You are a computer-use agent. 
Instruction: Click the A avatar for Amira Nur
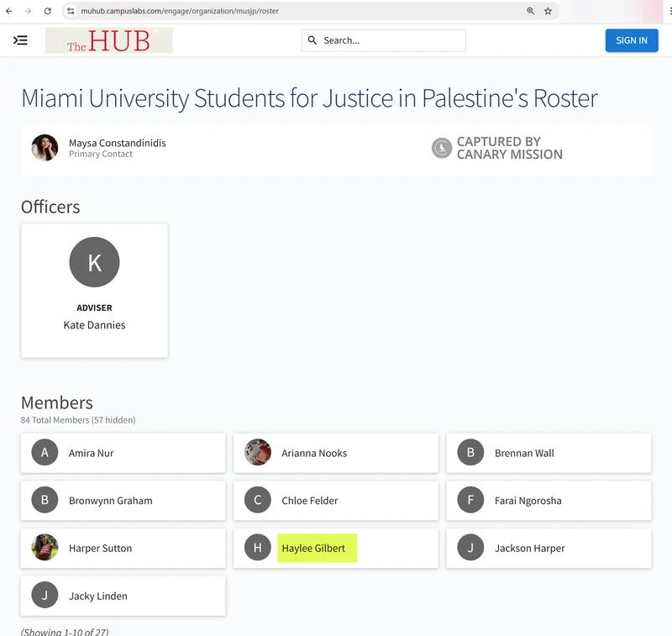pyautogui.click(x=45, y=452)
